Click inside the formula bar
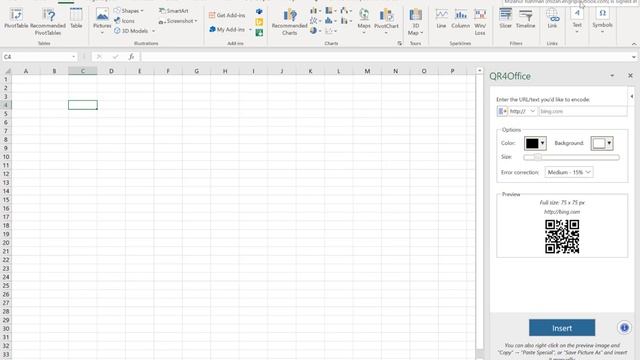Screen dimensions: 640x360 point(385,57)
